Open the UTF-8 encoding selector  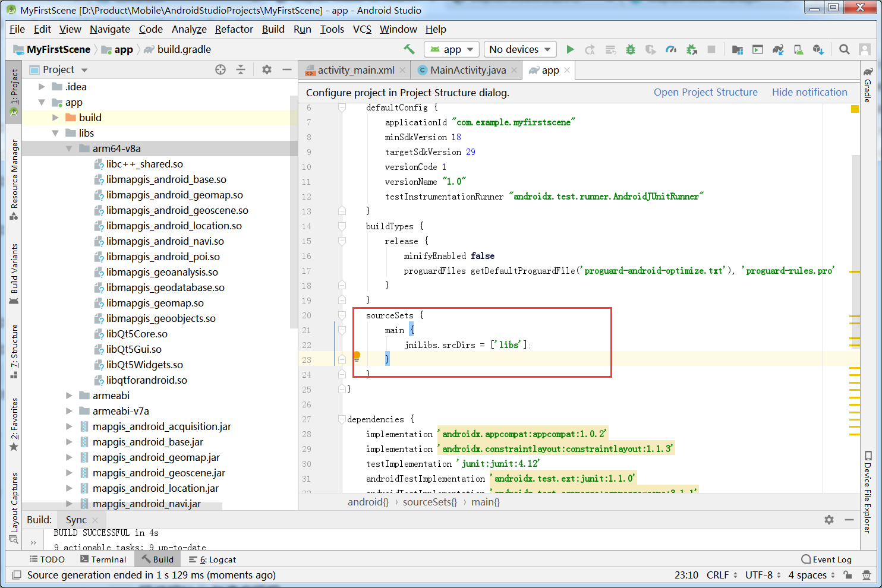click(763, 575)
